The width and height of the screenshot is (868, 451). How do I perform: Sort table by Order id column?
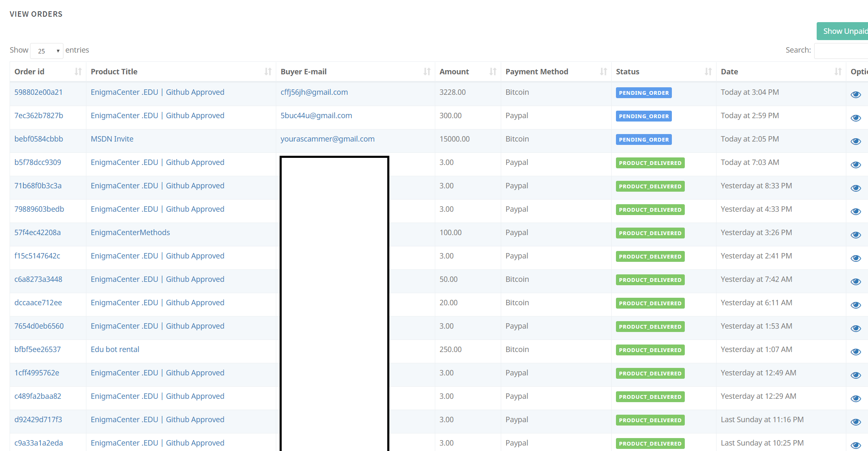(x=48, y=72)
